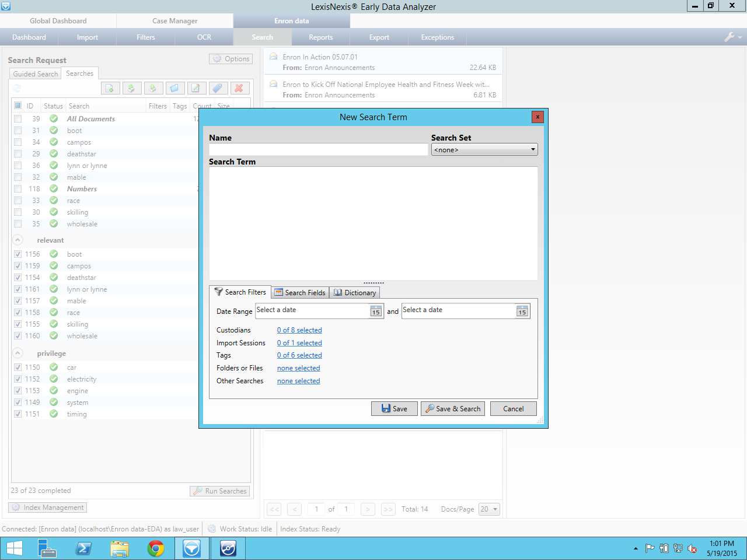Close the New Search Term dialog
The height and width of the screenshot is (560, 747).
(537, 117)
